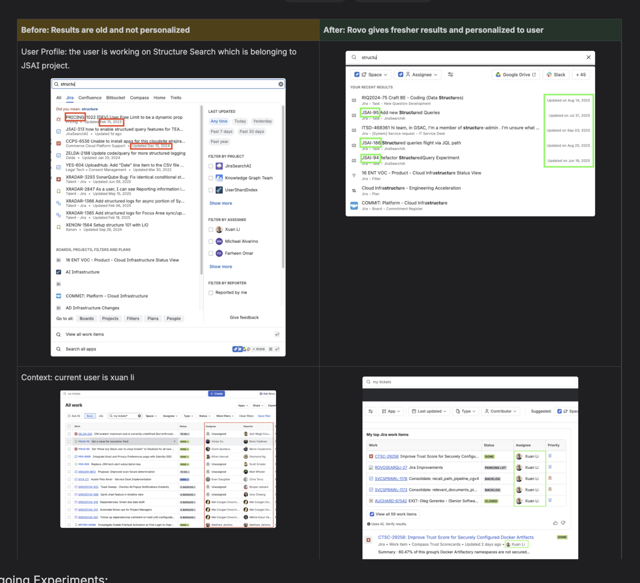Click the thumbs up feedback icon
The width and height of the screenshot is (640, 583).
click(555, 523)
